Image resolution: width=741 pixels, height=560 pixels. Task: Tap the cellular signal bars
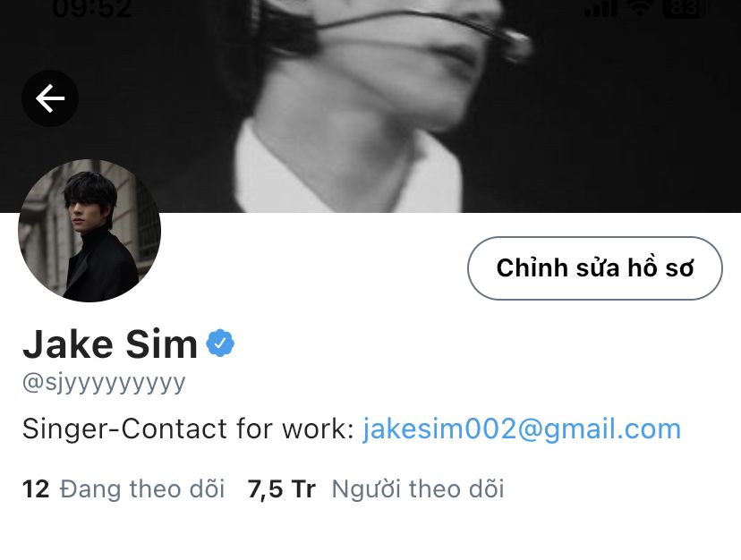pos(601,9)
